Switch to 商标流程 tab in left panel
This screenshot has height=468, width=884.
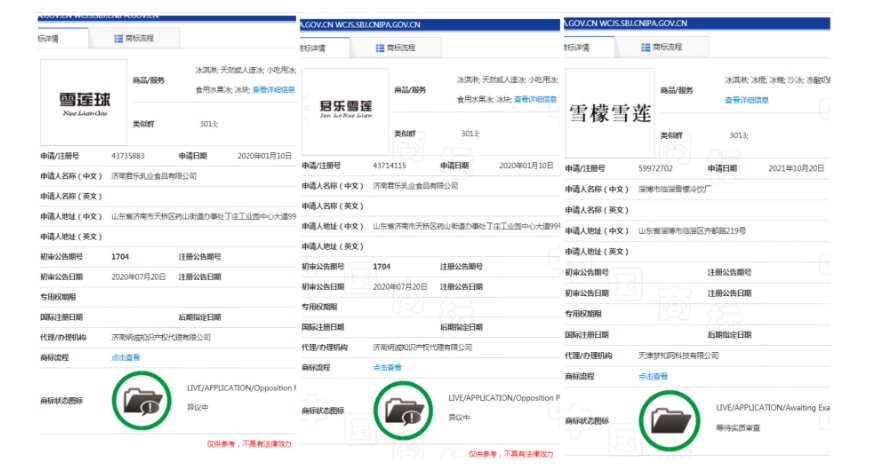pyautogui.click(x=135, y=38)
